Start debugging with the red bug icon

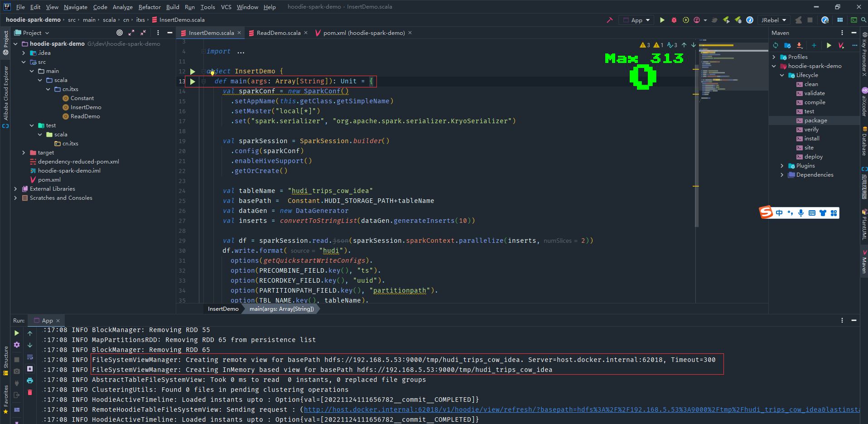[x=674, y=20]
